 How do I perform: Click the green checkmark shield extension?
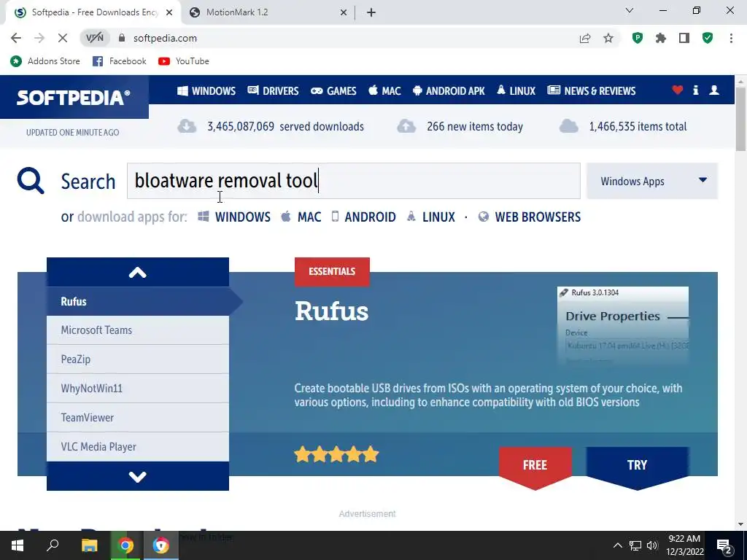pos(708,38)
